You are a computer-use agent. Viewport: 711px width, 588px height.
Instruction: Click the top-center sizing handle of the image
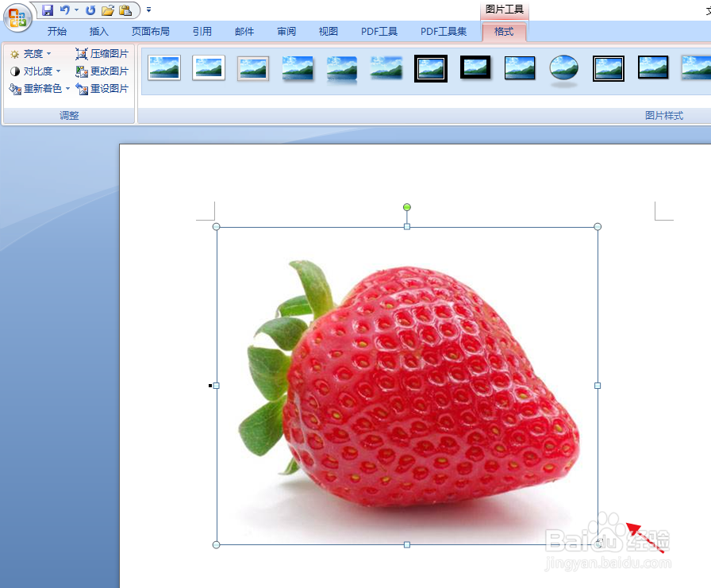click(x=407, y=226)
